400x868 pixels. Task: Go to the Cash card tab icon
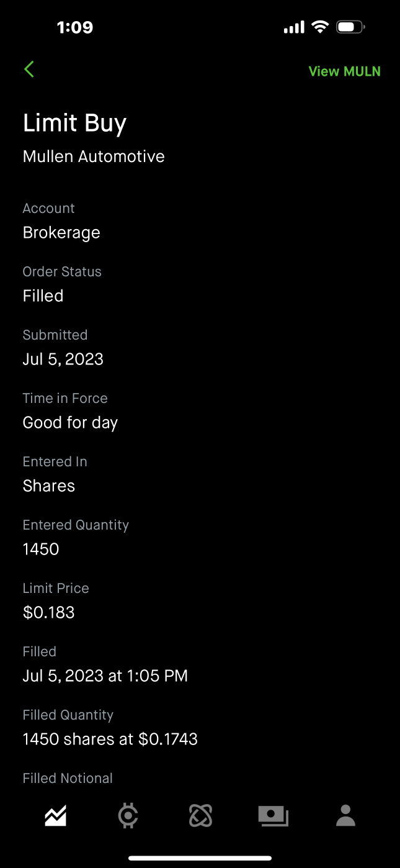(273, 816)
